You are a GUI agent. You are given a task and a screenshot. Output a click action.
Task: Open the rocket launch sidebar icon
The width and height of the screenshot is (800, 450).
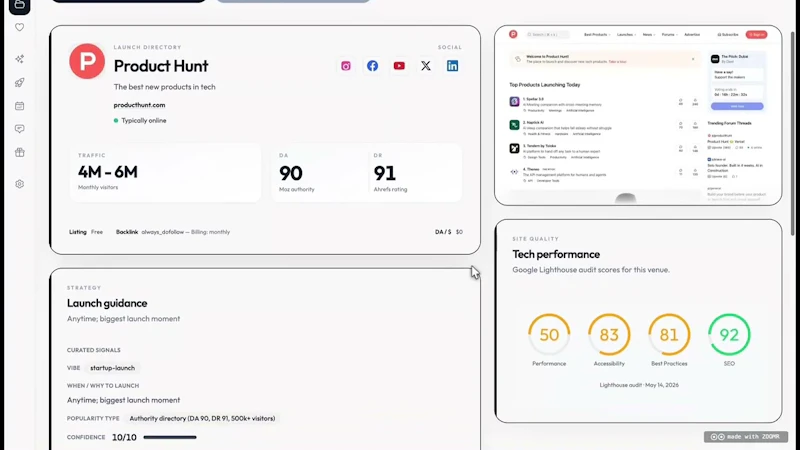tap(19, 83)
